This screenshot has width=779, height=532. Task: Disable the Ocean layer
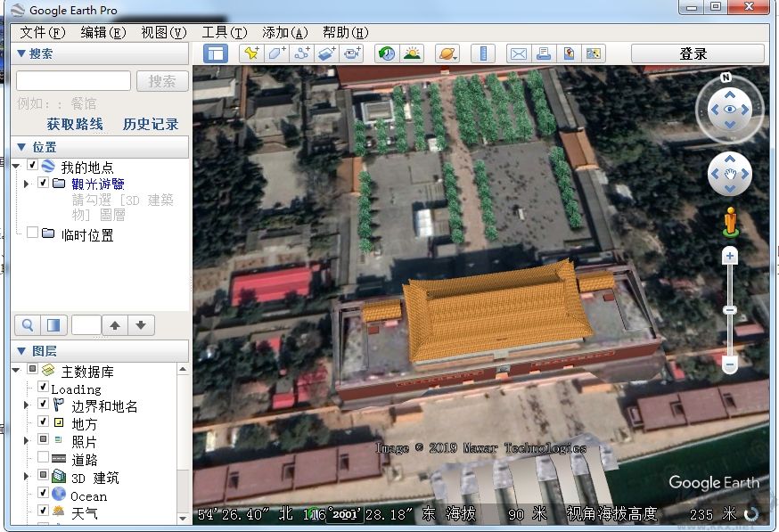tap(41, 495)
